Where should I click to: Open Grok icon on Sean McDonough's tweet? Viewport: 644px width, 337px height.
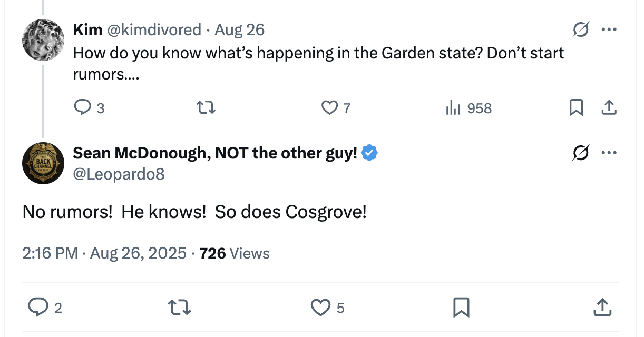(581, 153)
